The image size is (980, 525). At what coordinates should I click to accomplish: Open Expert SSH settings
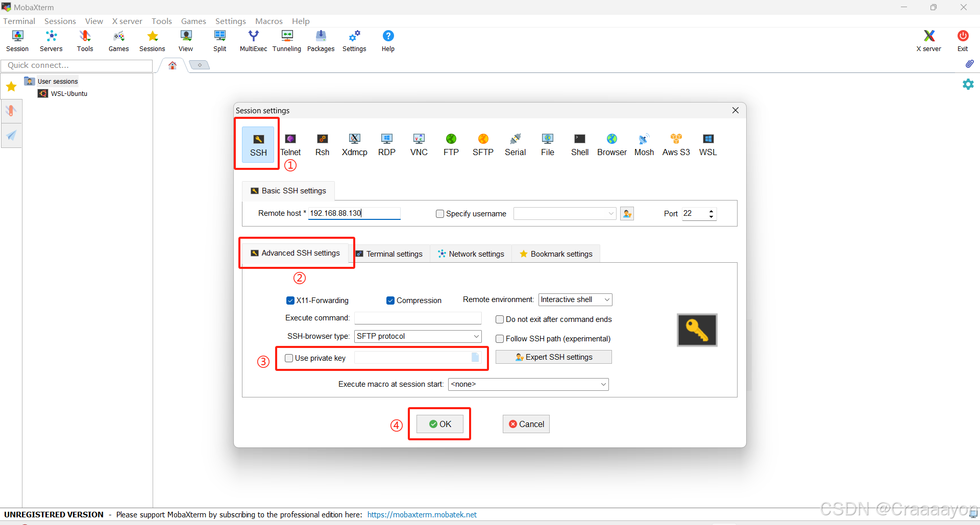click(554, 357)
